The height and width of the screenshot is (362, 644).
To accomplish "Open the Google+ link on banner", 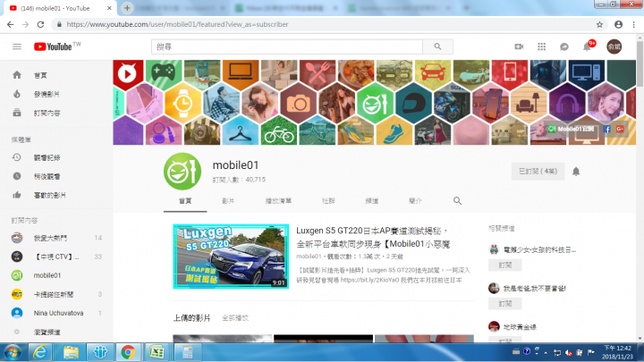I will (620, 130).
